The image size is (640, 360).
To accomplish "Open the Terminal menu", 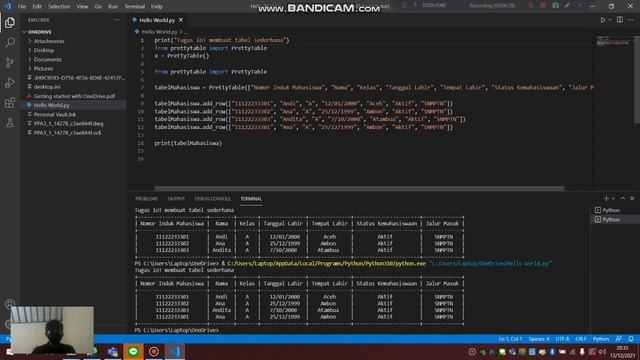I will pos(135,7).
